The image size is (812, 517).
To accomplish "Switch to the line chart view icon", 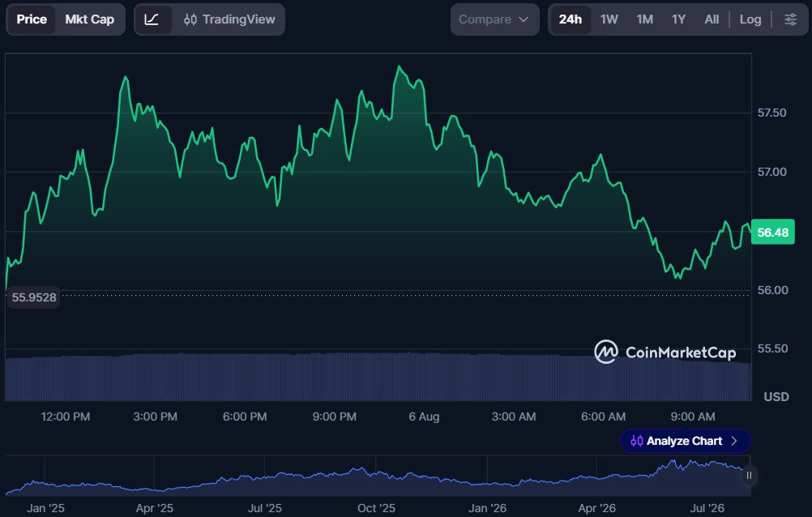I will (152, 19).
